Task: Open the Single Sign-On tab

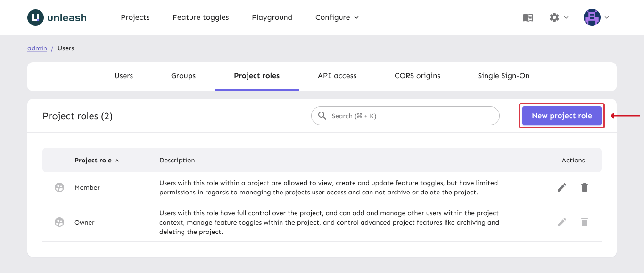Action: 504,75
